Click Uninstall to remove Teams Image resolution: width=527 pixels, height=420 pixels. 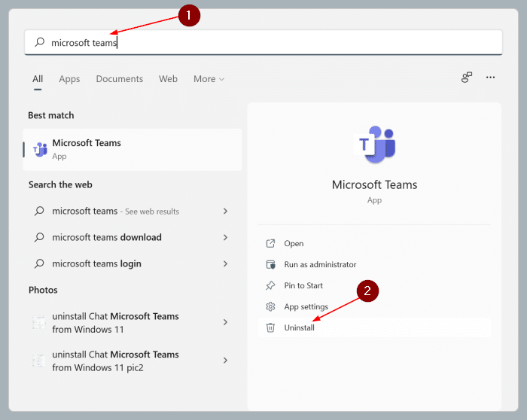coord(374,327)
